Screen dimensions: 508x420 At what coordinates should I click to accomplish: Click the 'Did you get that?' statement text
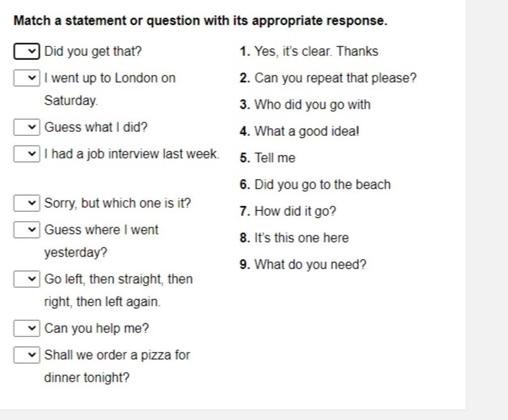coord(93,52)
